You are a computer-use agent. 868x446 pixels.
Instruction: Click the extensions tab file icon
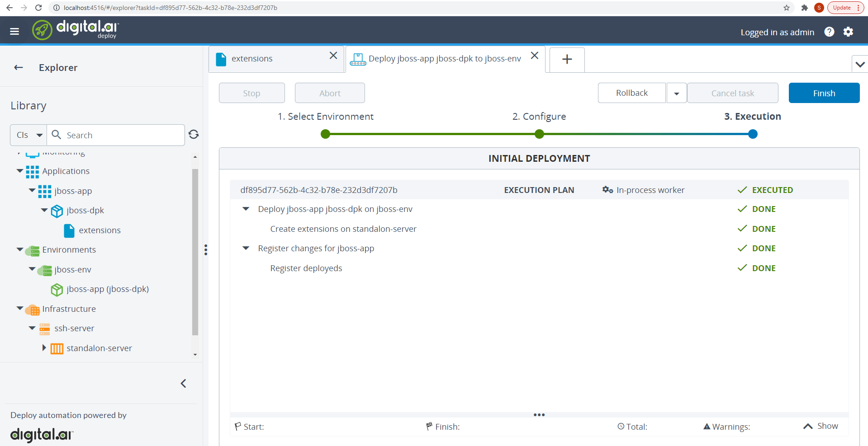pos(221,59)
